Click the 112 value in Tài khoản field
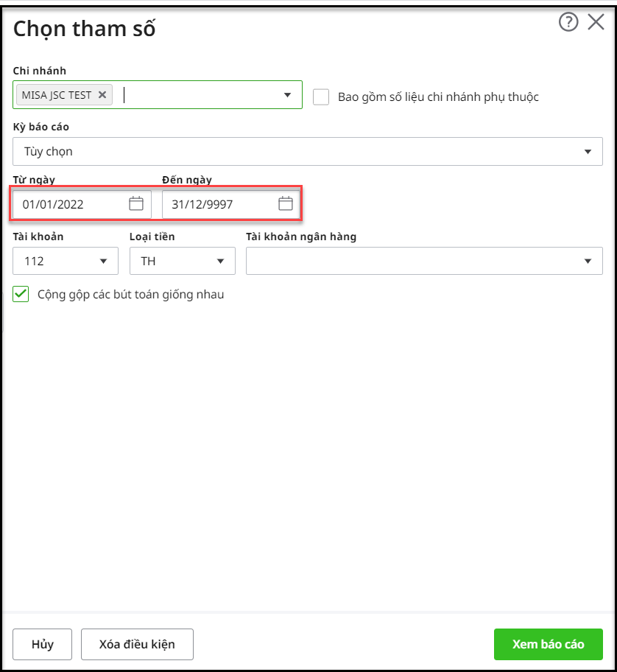Screen dimensions: 617x672 [x=35, y=261]
